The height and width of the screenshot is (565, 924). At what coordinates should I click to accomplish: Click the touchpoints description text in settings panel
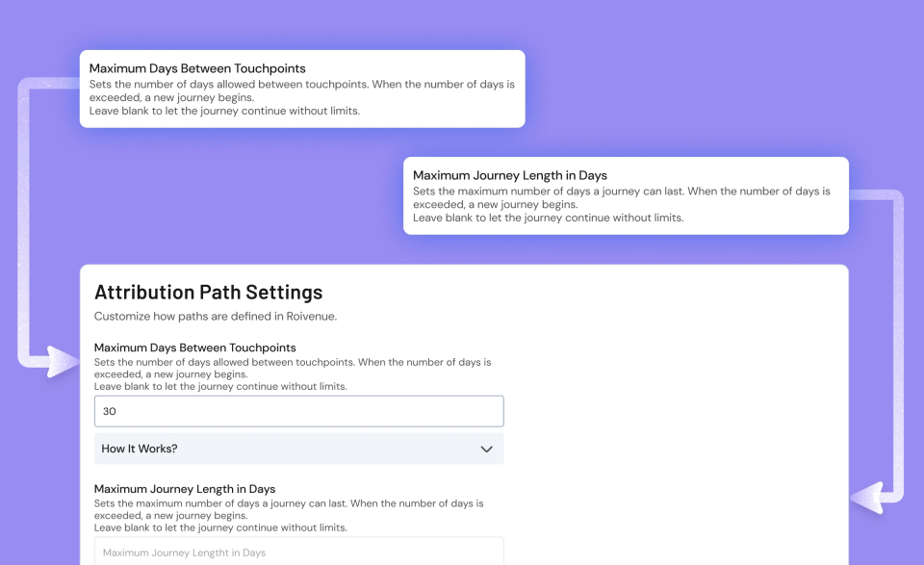click(293, 374)
